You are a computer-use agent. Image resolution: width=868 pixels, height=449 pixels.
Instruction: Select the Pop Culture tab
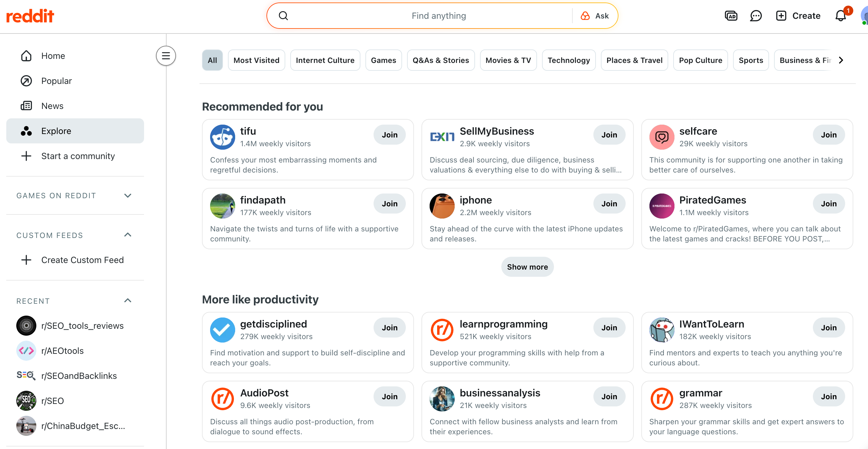click(700, 60)
